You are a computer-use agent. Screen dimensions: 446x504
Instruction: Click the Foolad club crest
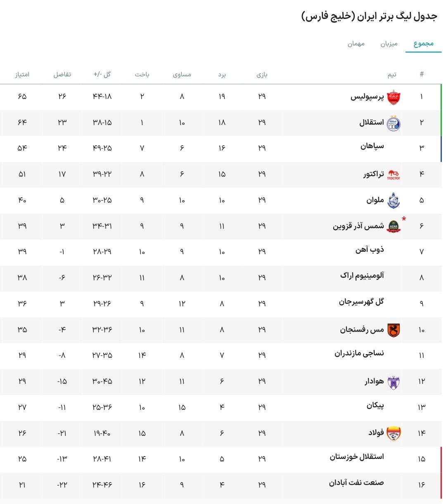394,433
